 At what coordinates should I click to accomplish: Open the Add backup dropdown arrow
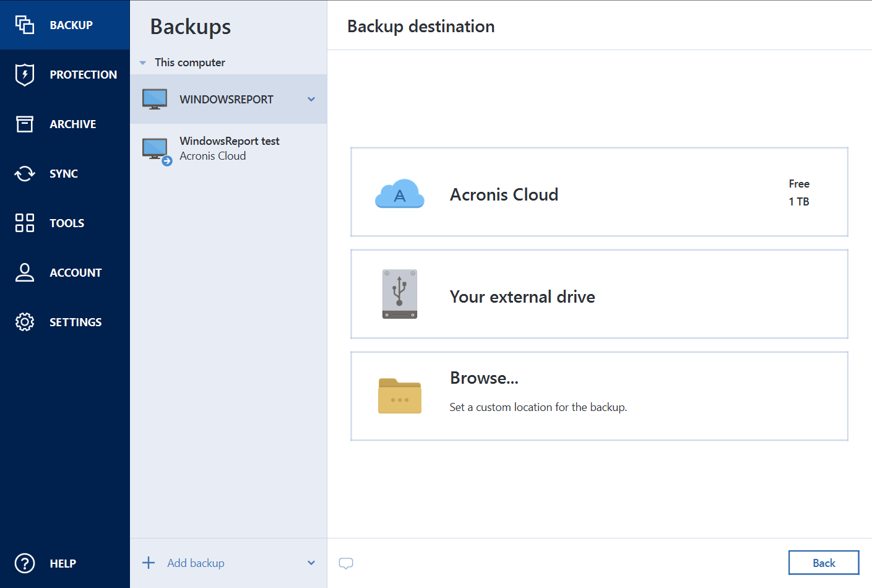click(x=311, y=563)
